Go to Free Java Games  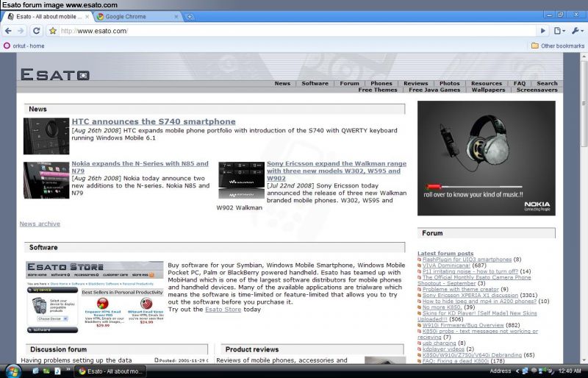(x=434, y=90)
